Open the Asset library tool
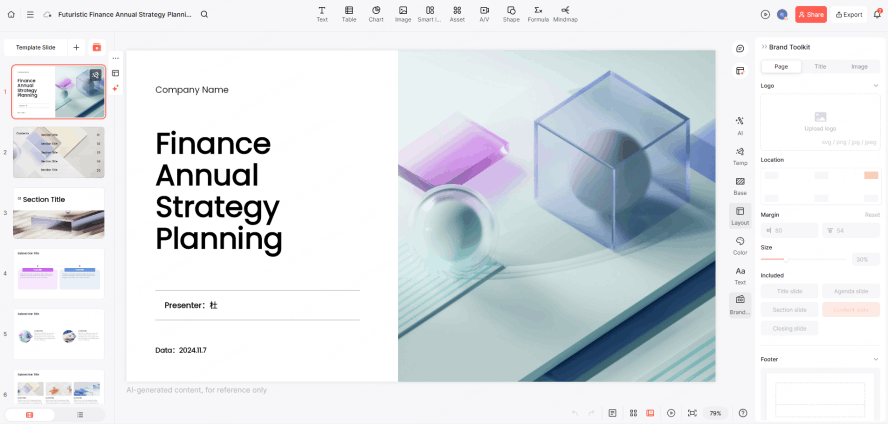Screen dimensions: 888x424 (457, 14)
